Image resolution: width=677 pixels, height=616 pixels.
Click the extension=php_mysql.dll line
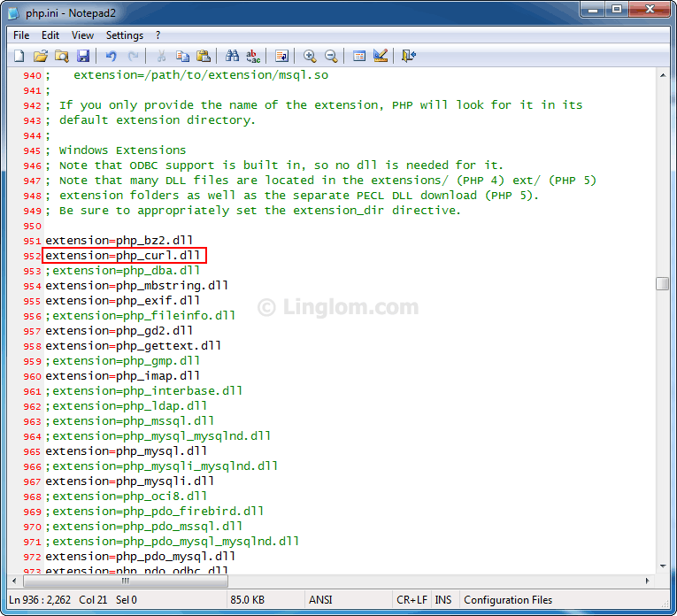pyautogui.click(x=127, y=451)
